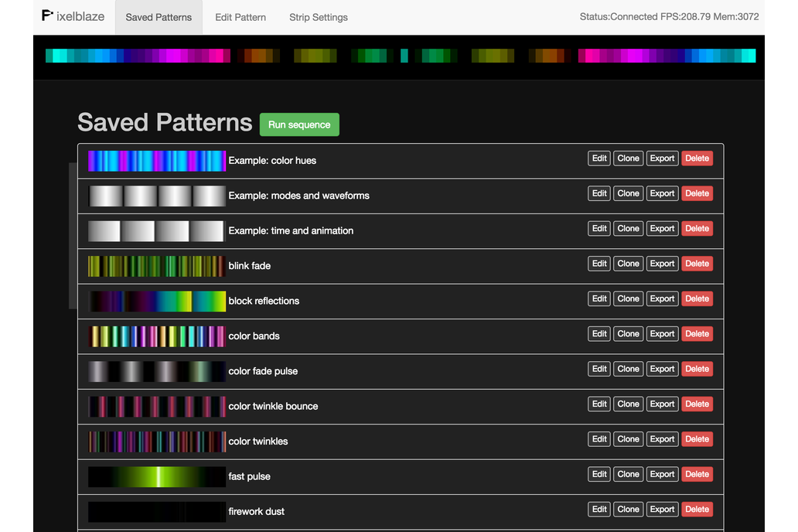Clone the firework dust pattern
The width and height of the screenshot is (798, 532).
coord(628,510)
